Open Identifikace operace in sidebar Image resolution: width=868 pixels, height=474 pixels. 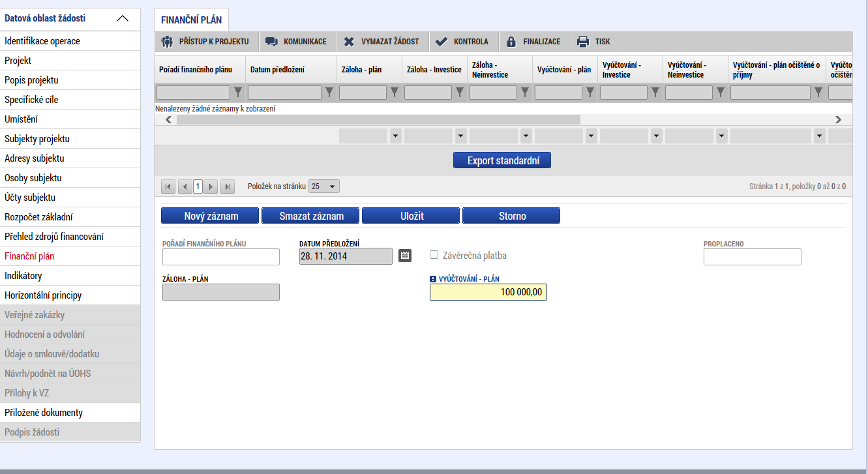click(70, 41)
